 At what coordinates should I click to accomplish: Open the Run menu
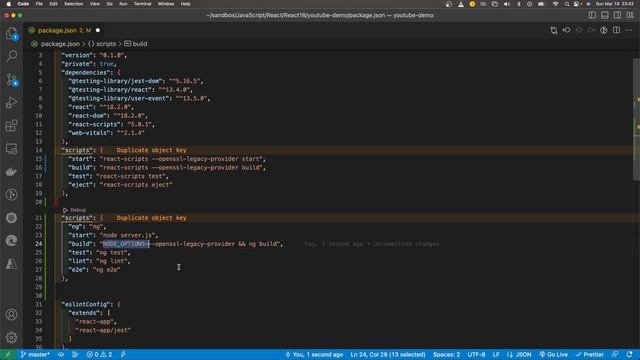point(123,4)
